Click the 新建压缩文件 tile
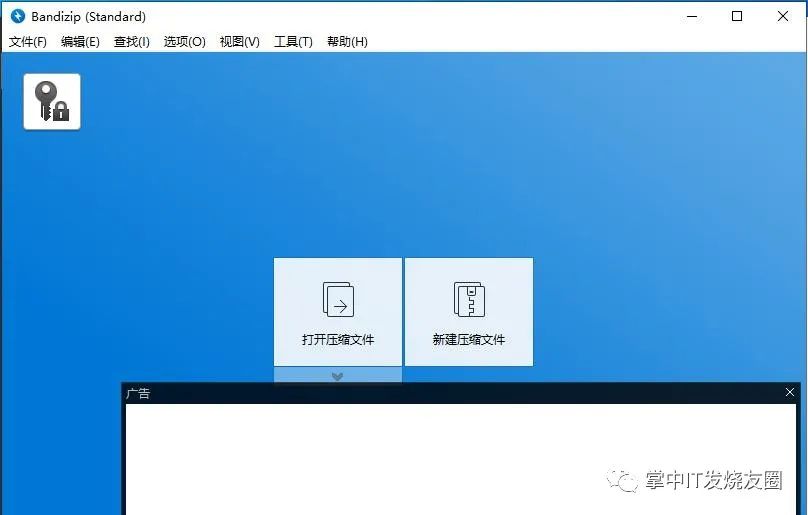 469,312
